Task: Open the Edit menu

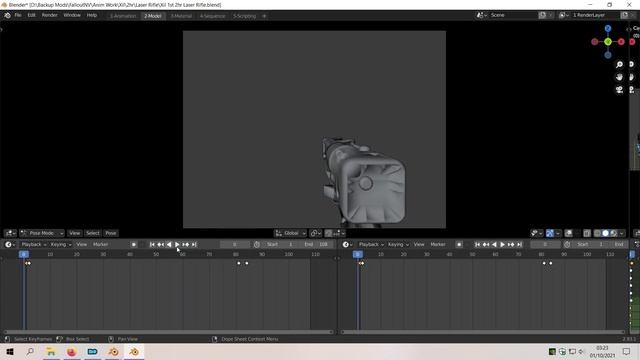Action: [31, 15]
